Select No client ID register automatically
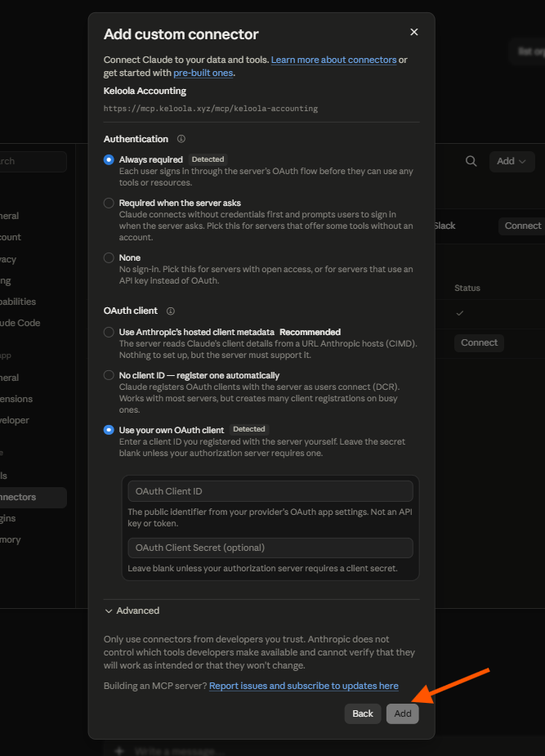Viewport: 545px width, 756px height. pos(109,375)
